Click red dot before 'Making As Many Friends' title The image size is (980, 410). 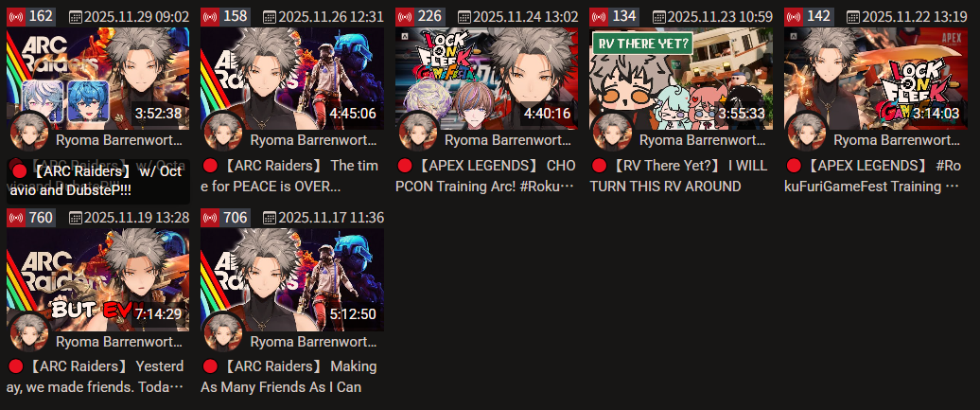coord(210,366)
